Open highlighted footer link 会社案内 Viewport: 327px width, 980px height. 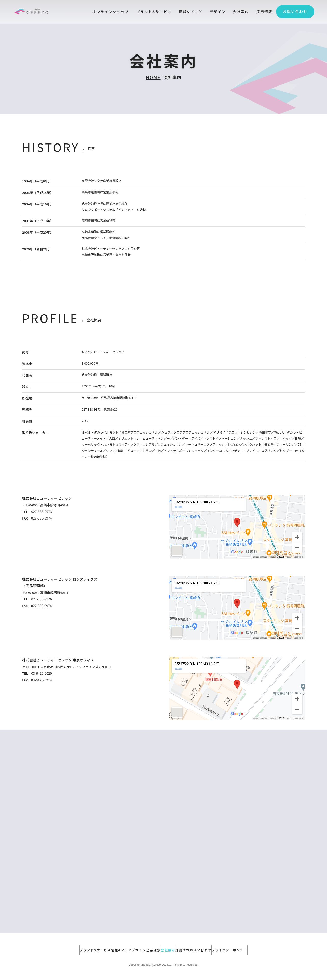point(168,950)
